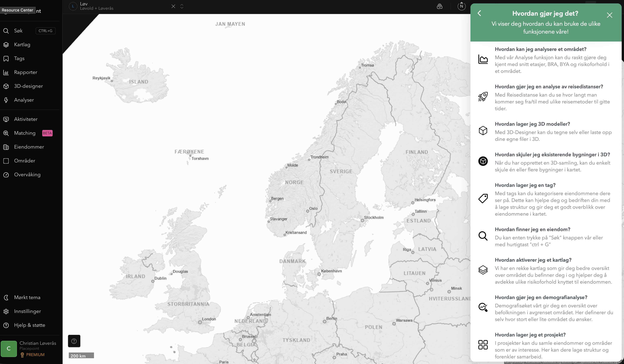Open the Områder panel

point(24,161)
